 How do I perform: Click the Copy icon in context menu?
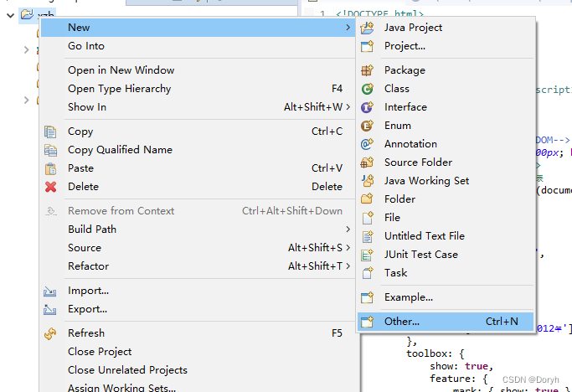[50, 132]
